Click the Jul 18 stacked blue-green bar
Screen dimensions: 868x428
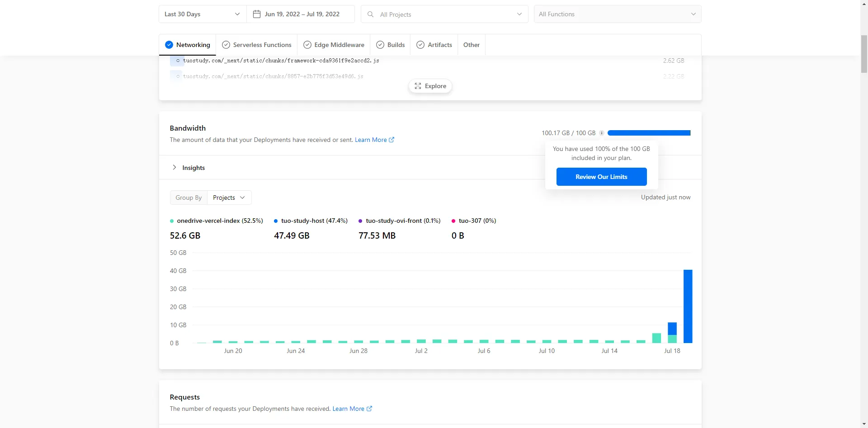pos(672,332)
